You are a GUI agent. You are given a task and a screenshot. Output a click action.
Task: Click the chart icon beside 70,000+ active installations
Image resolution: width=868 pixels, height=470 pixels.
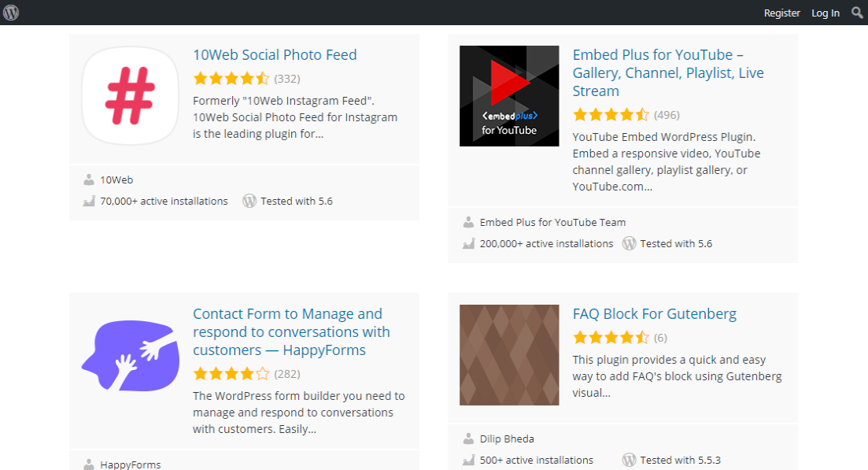point(89,201)
